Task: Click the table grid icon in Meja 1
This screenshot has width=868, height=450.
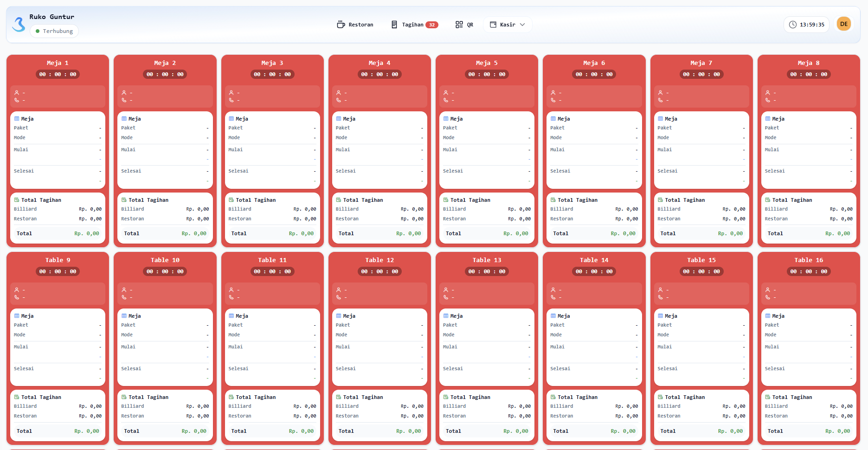Action: 17,119
